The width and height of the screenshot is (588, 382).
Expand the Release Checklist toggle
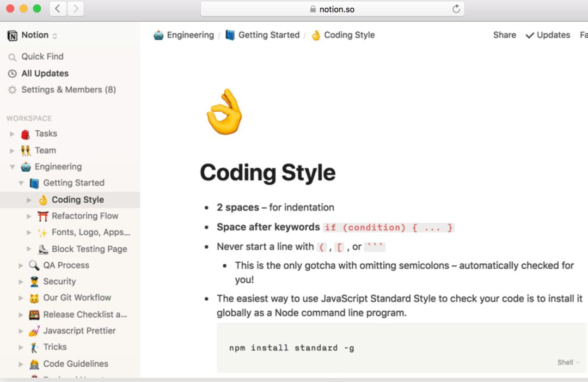click(21, 314)
